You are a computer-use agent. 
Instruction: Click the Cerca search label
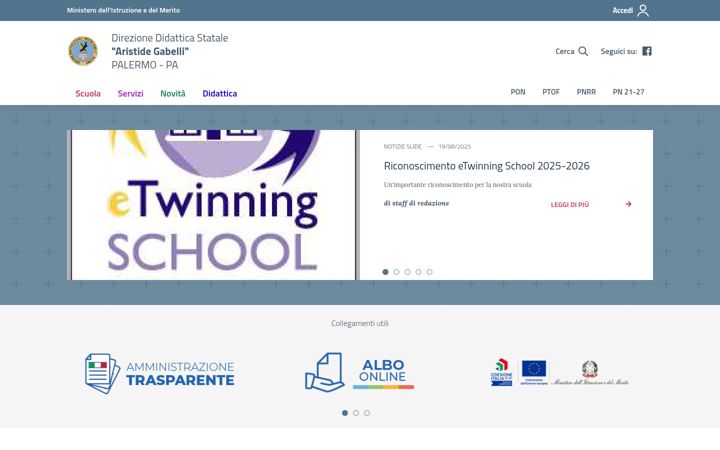[x=565, y=51]
